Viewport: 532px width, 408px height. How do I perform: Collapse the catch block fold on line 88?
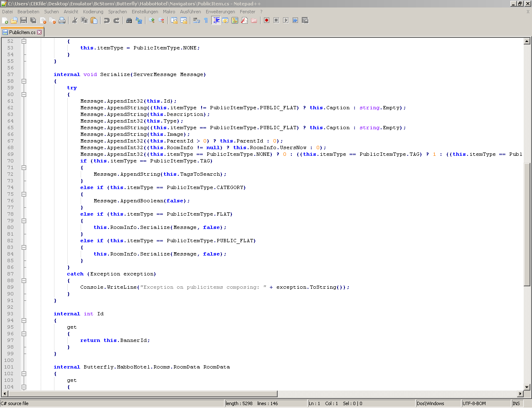24,281
